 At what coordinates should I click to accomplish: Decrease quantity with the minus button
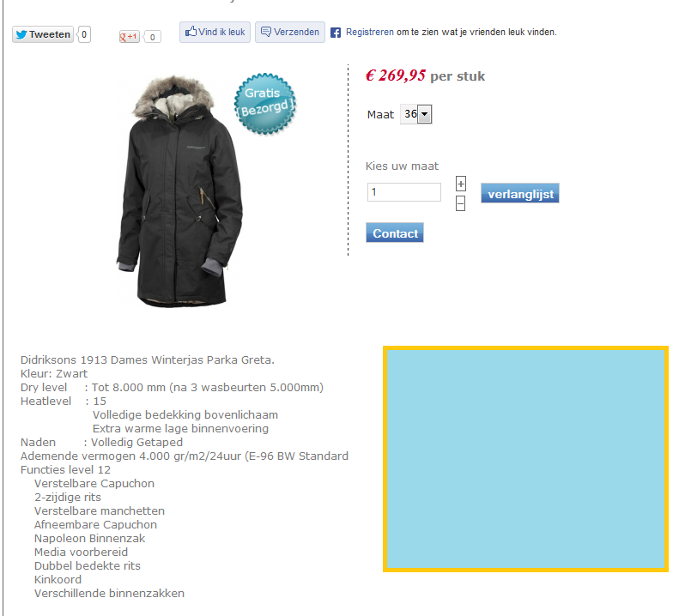460,203
